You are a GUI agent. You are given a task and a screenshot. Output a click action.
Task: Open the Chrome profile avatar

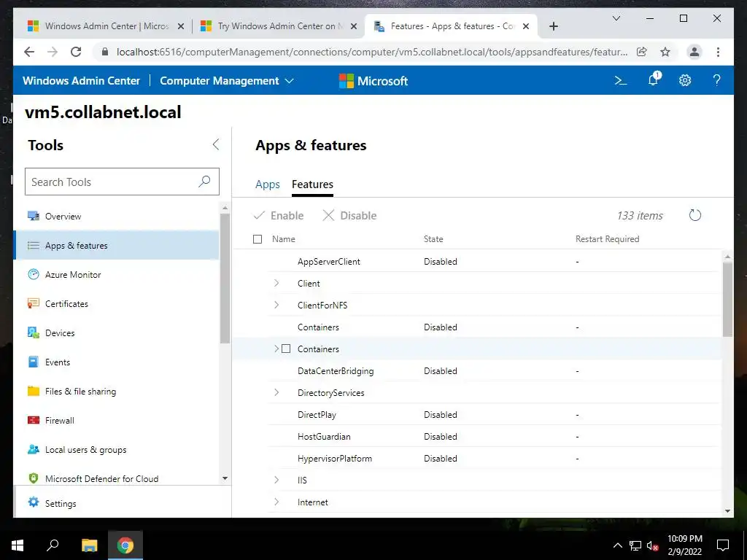(x=694, y=52)
